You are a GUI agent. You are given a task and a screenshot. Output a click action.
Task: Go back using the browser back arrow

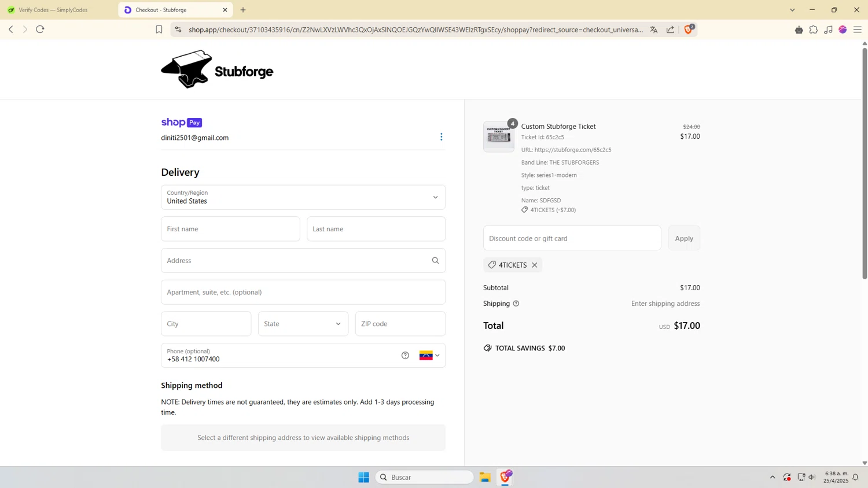[x=10, y=29]
